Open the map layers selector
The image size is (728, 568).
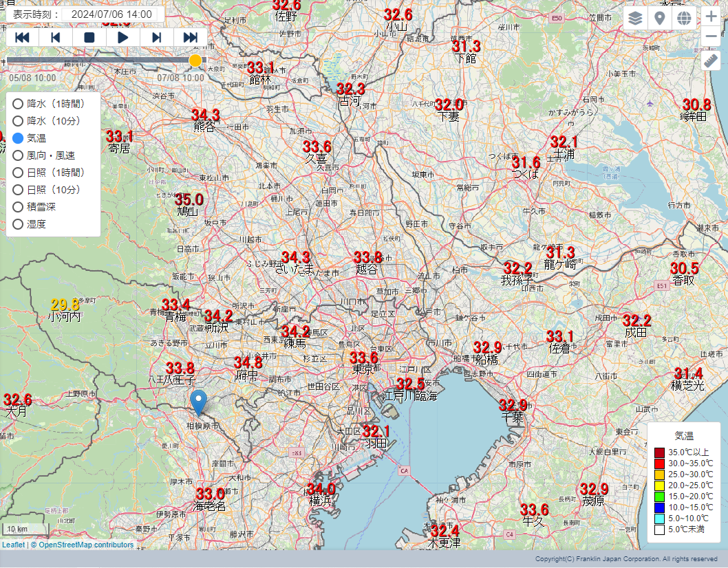point(635,18)
